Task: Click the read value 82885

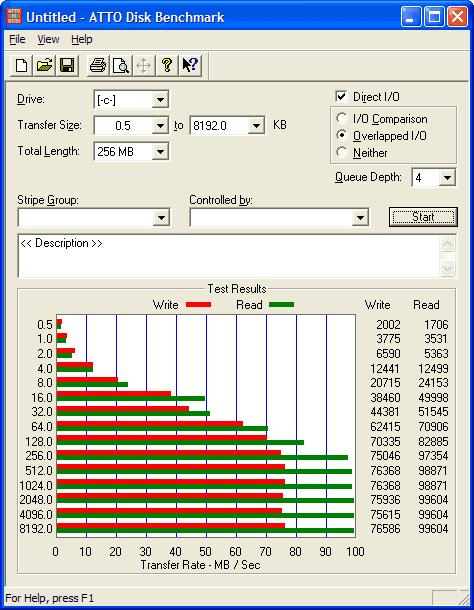Action: (x=433, y=442)
